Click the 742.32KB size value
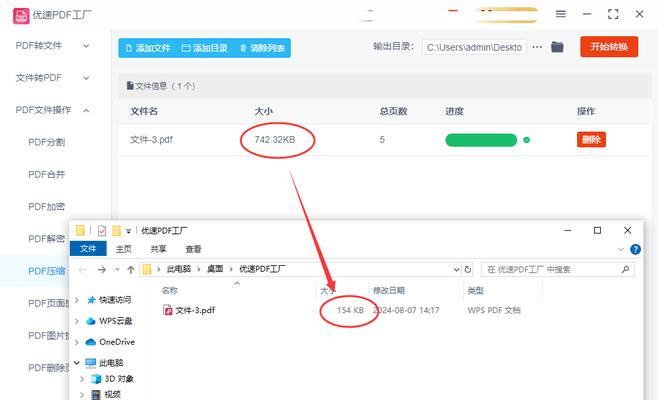Screen dimensions: 658x400 click(x=275, y=140)
